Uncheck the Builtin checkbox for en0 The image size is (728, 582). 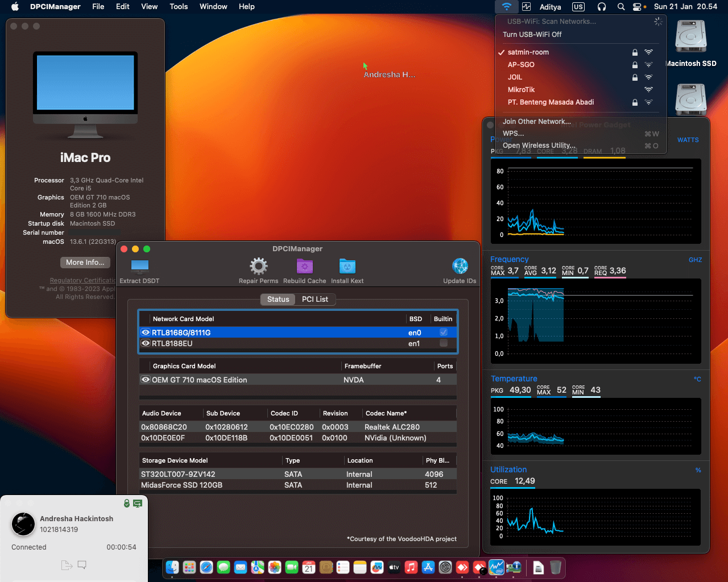click(444, 332)
